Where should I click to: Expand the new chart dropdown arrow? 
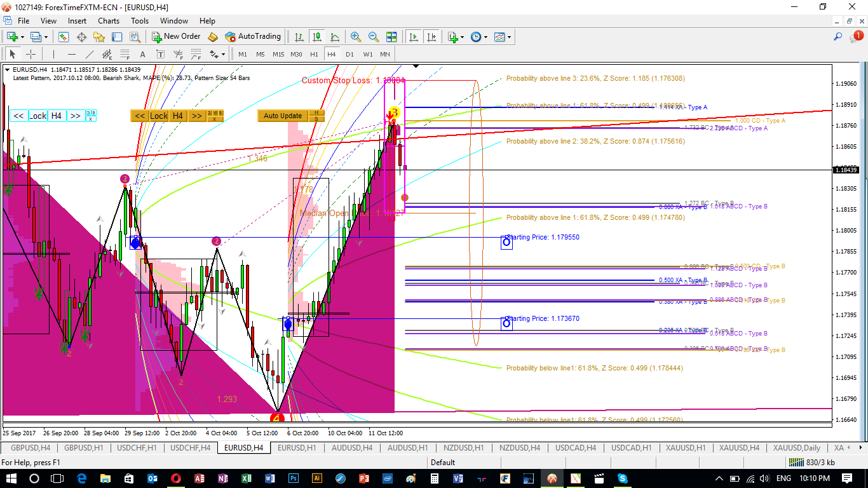point(22,37)
